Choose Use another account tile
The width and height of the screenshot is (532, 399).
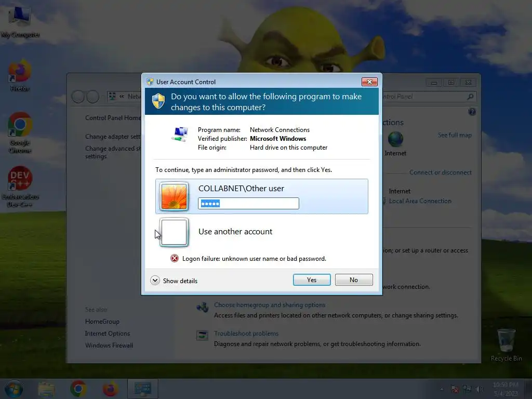(262, 232)
